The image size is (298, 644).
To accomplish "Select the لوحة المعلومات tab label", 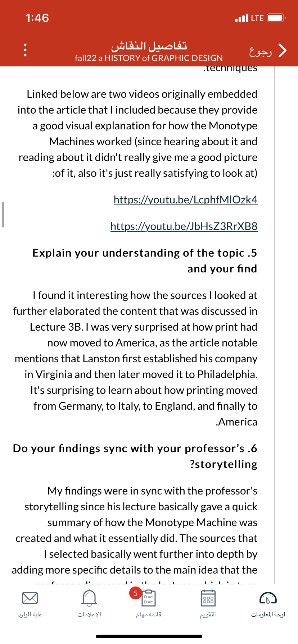I will (x=268, y=614).
